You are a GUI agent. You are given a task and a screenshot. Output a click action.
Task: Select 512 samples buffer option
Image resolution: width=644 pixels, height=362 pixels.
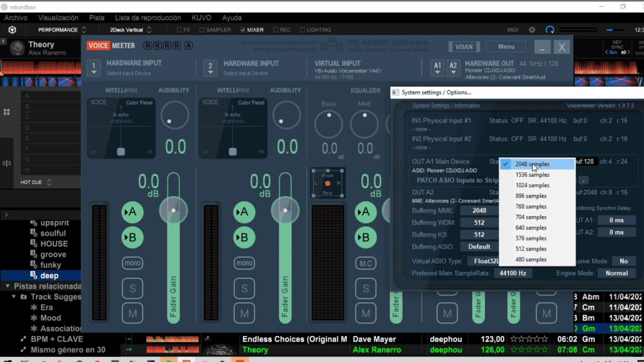(x=537, y=249)
